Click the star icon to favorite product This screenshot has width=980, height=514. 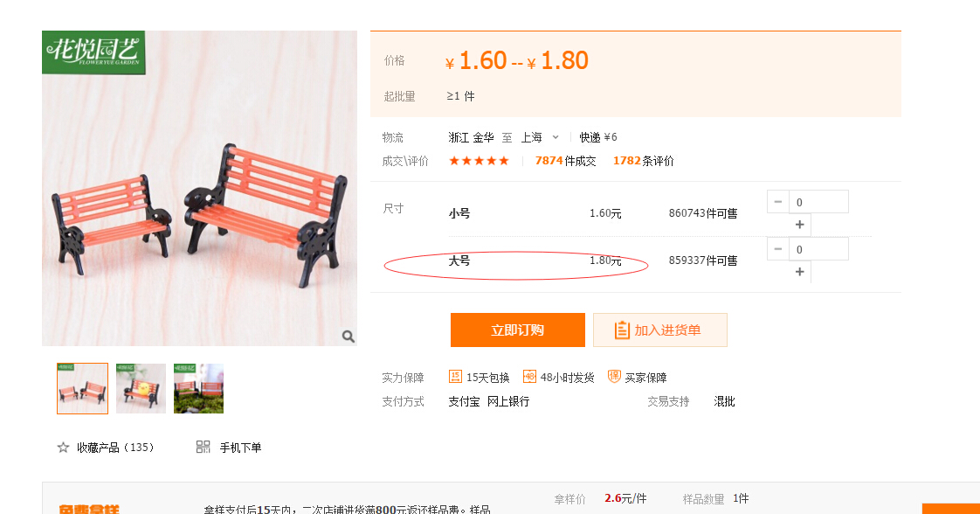[x=63, y=447]
